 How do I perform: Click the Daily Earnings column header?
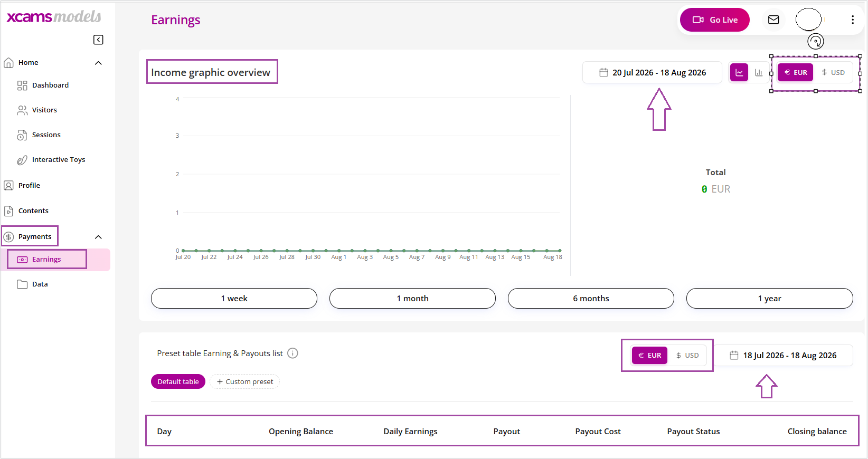tap(410, 431)
